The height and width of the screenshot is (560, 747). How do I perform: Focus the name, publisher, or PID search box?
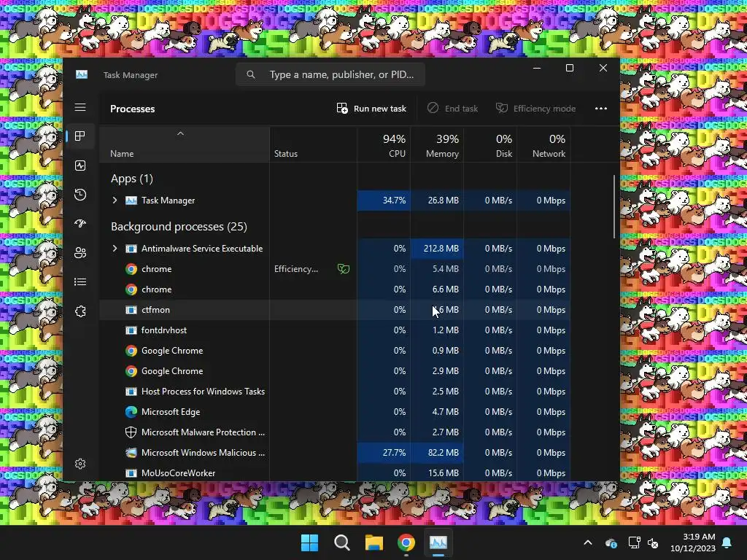click(330, 75)
